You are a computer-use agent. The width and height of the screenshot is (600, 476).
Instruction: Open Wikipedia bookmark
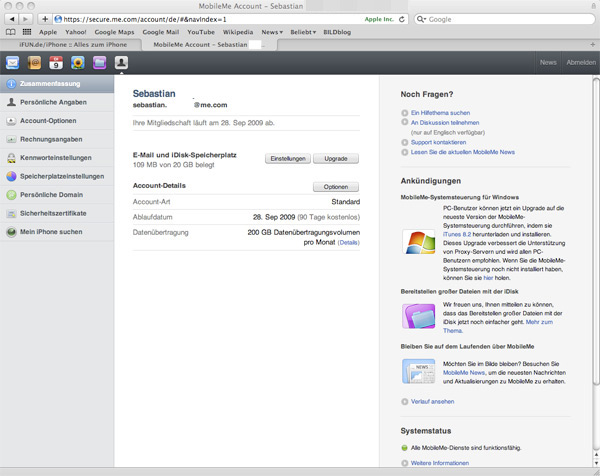(238, 32)
